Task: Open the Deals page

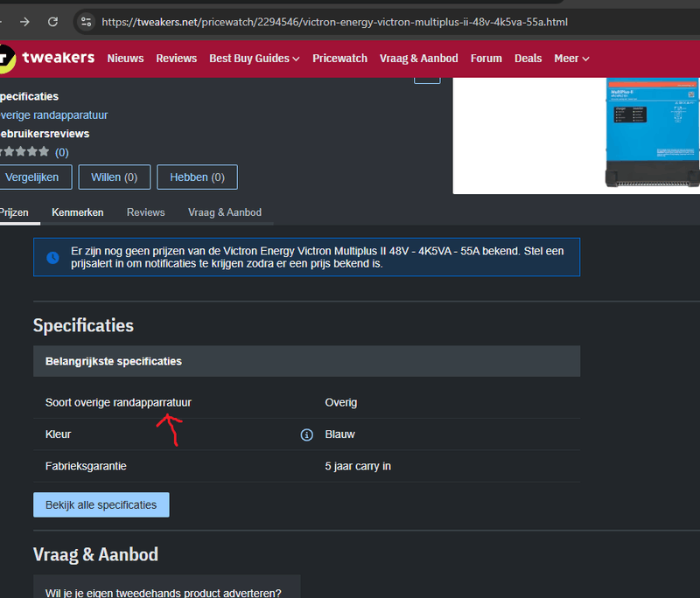Action: pos(528,59)
